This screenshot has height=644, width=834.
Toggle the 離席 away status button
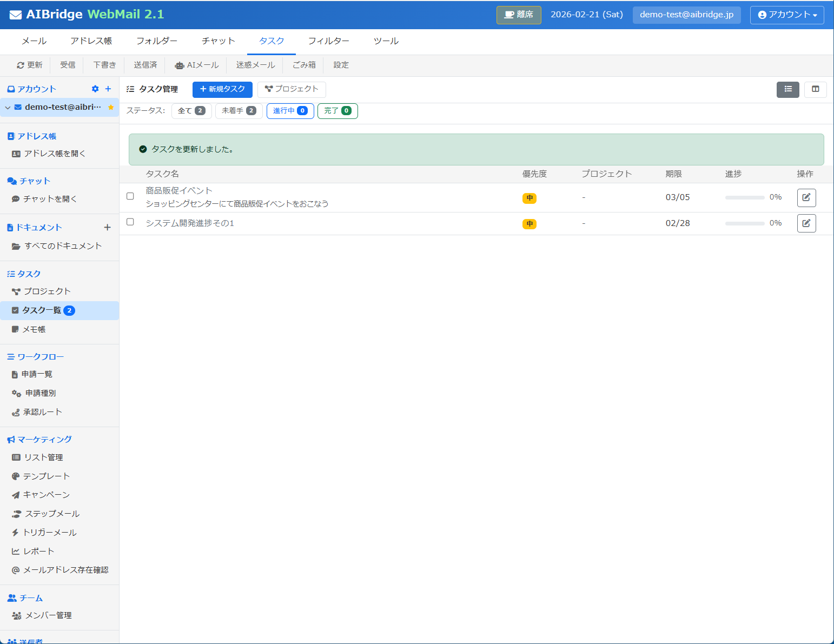(x=518, y=15)
